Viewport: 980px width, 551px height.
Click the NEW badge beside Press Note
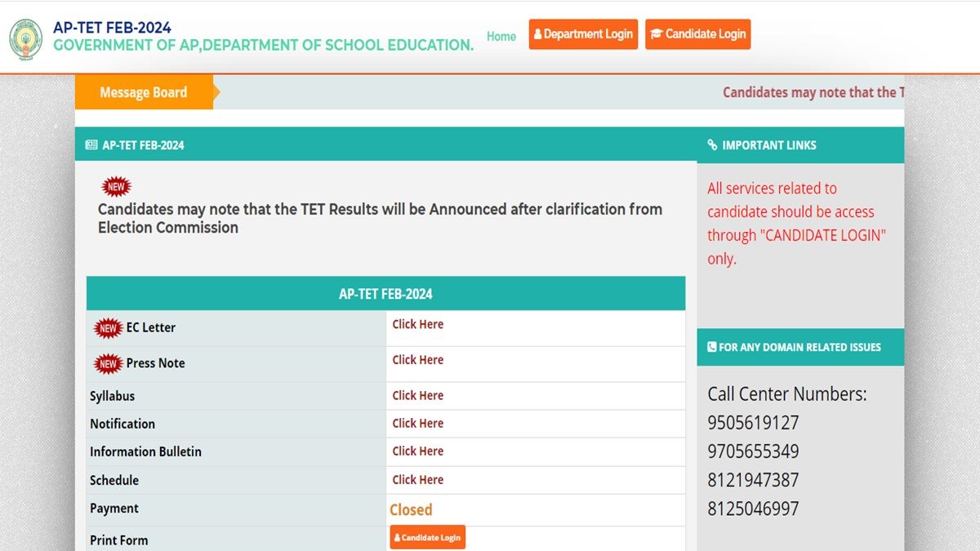pos(109,364)
